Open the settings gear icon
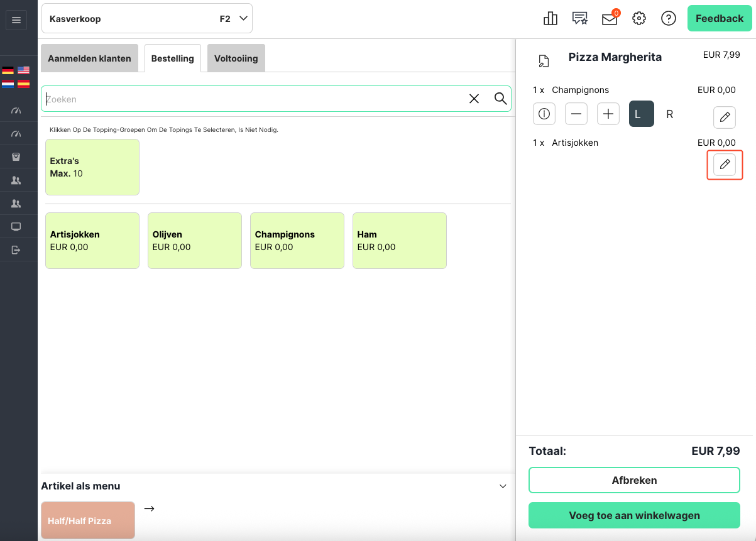The width and height of the screenshot is (756, 541). [x=639, y=19]
